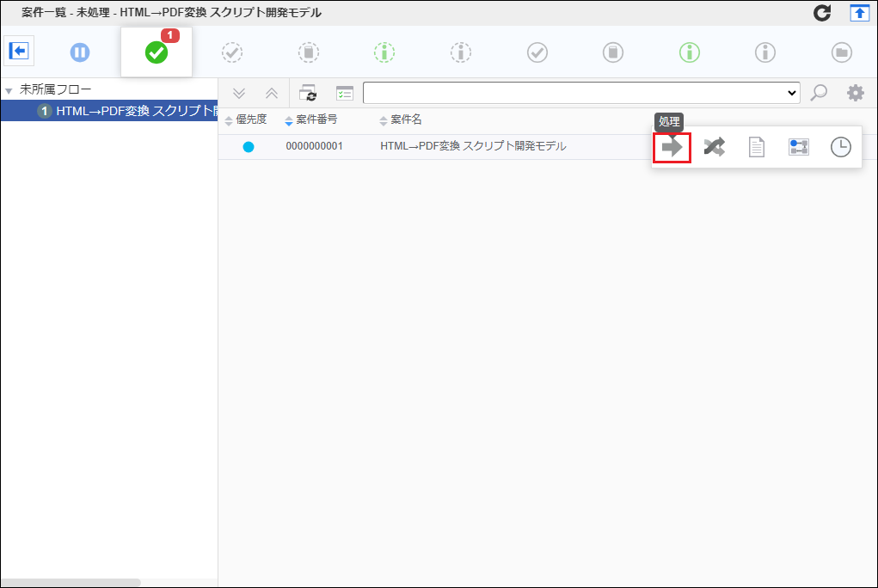This screenshot has width=878, height=588.
Task: Click case number 0000000001
Action: tap(314, 146)
